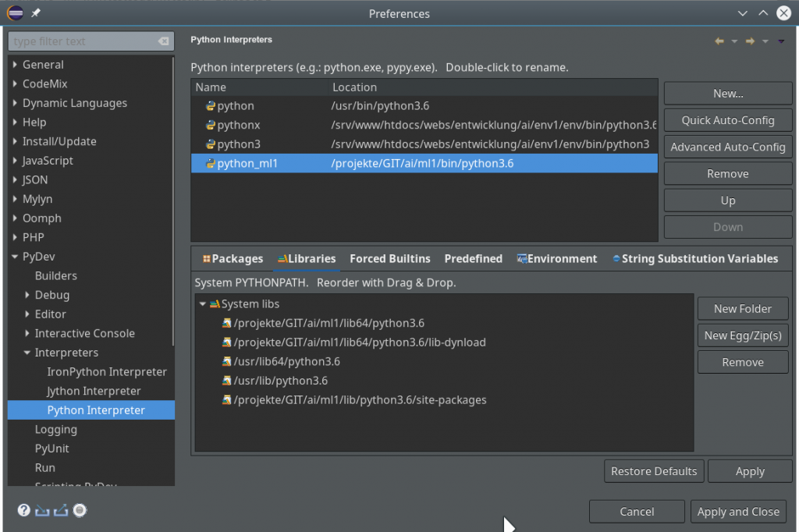Switch to the Forced Builtins tab
The width and height of the screenshot is (799, 532).
pyautogui.click(x=390, y=258)
